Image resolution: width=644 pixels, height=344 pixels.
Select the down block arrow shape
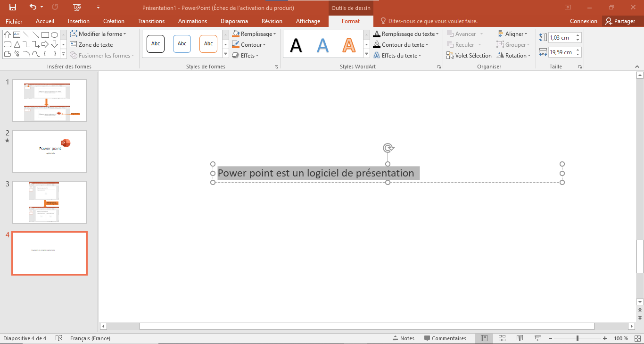point(54,44)
